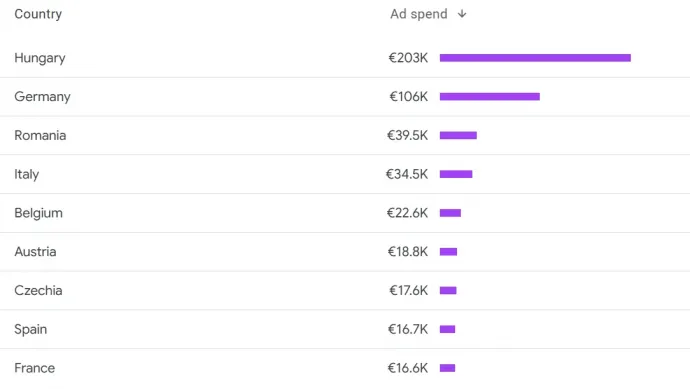This screenshot has height=389, width=690.
Task: Click Hungary's purple ad spend bar
Action: click(535, 58)
